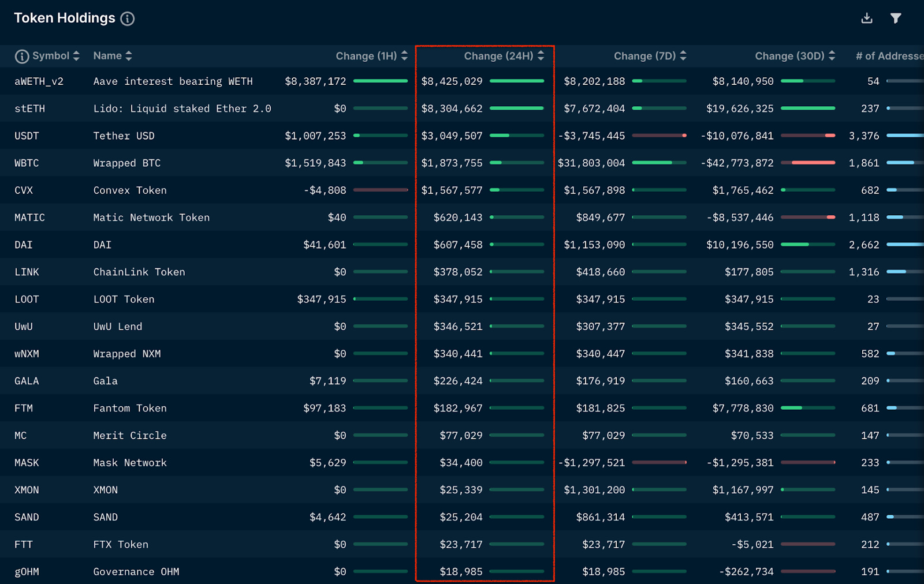Click DAI 30D change value $10,196,550
The image size is (924, 584).
click(x=740, y=245)
